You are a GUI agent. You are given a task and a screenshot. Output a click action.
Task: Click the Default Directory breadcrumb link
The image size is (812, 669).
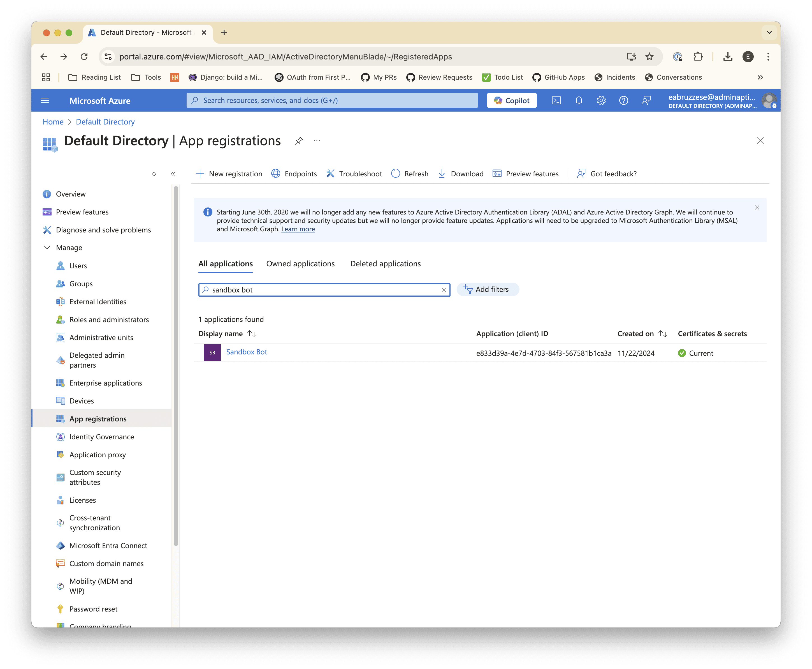105,122
